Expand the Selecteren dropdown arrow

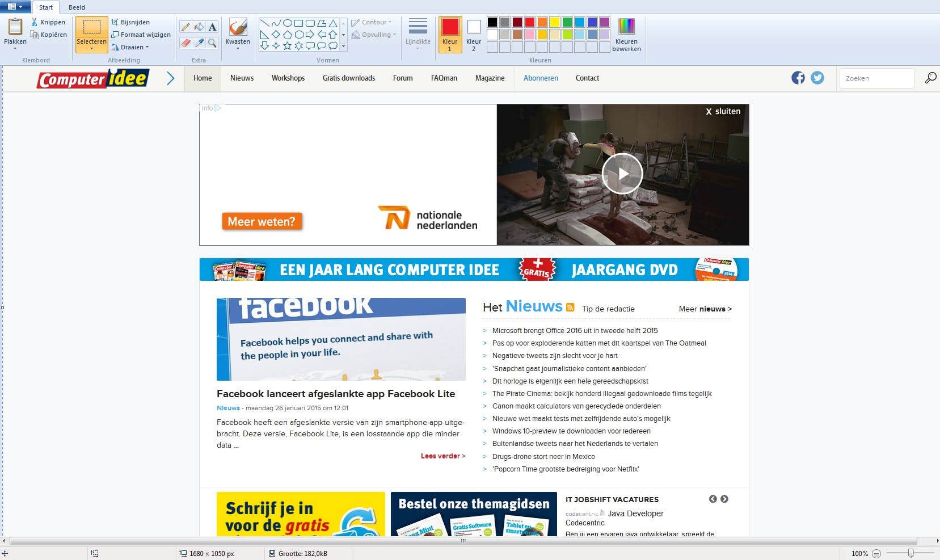[91, 49]
